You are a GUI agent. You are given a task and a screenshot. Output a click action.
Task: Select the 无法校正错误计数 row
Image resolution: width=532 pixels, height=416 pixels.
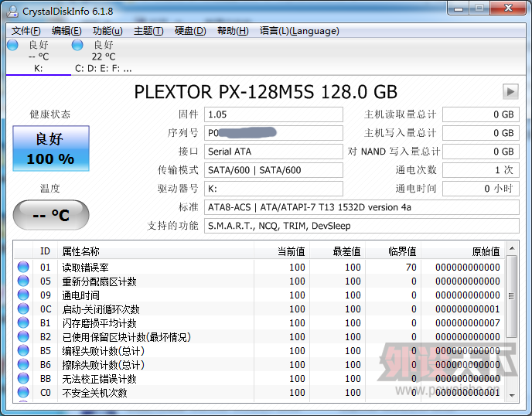[x=259, y=378]
